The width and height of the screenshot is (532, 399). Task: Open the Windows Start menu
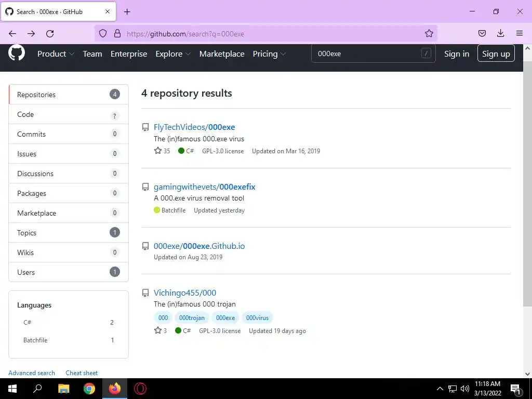point(12,389)
